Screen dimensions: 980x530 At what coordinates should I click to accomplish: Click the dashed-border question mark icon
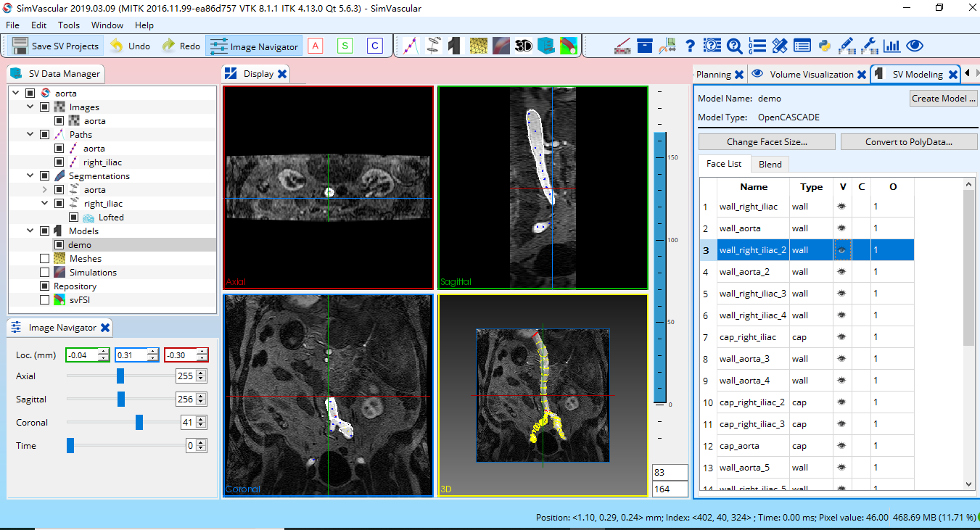pyautogui.click(x=712, y=46)
